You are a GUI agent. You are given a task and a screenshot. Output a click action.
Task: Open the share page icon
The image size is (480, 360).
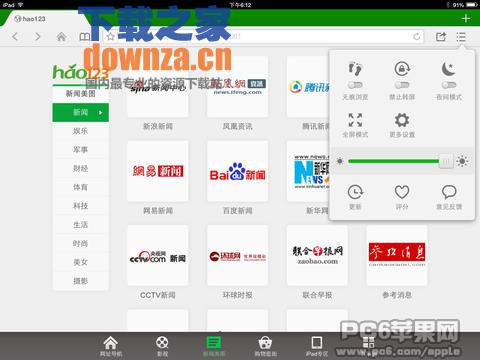(441, 36)
